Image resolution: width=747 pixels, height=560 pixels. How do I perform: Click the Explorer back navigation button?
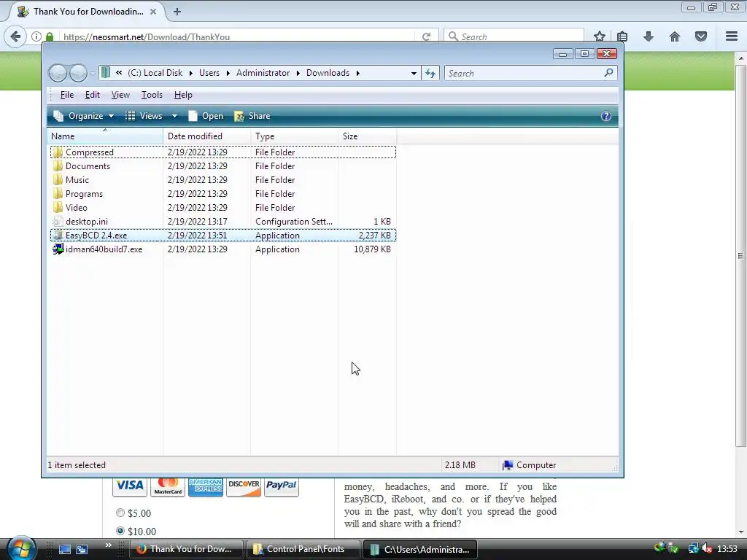tap(58, 73)
